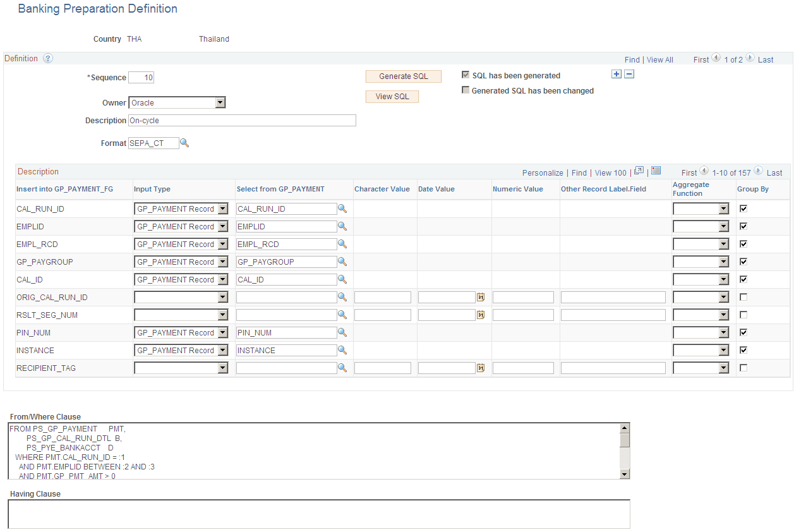Viewport: 794px width, 532px height.
Task: Add a new Definition row with plus icon
Action: pos(617,74)
